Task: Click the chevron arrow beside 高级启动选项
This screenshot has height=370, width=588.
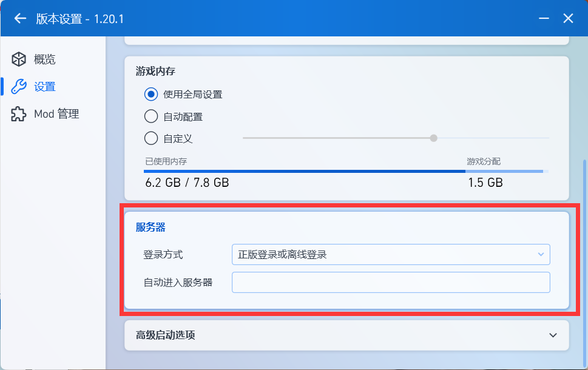Action: tap(553, 335)
